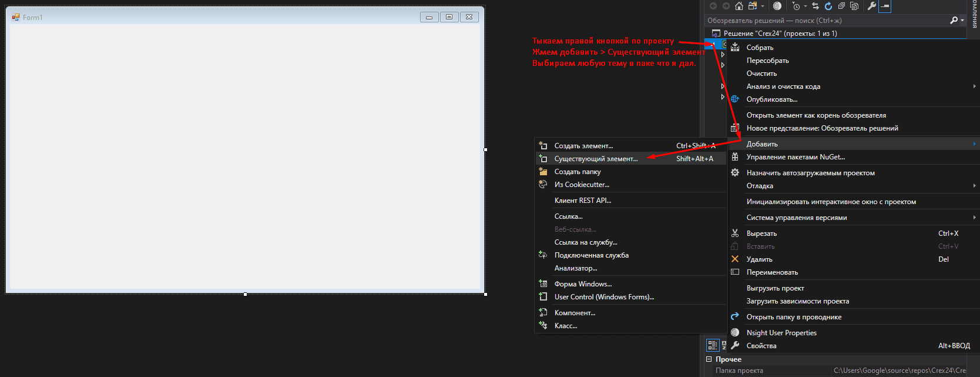Click the pending changes filter clock icon
Image resolution: width=980 pixels, height=377 pixels.
[x=796, y=6]
